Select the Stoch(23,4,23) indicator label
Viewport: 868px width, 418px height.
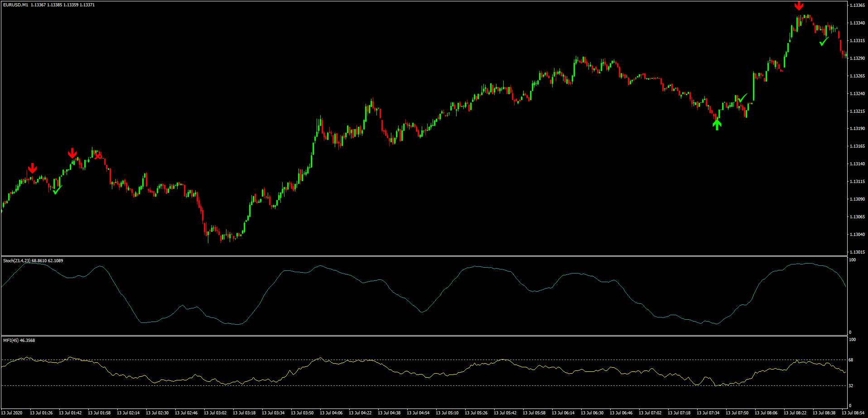coord(17,261)
